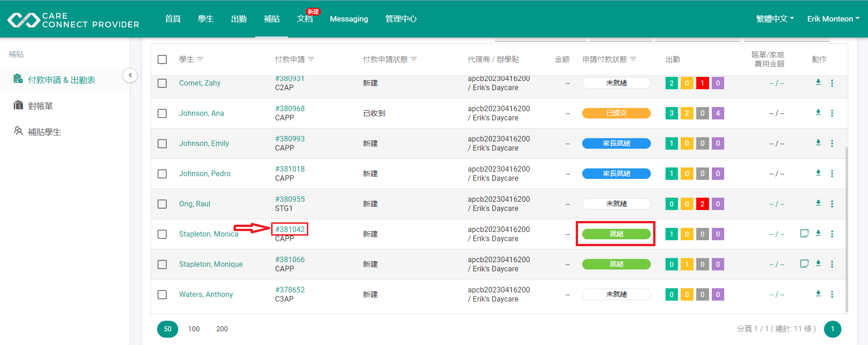Sort by the 學生 column filter icon
The width and height of the screenshot is (868, 345).
click(200, 59)
